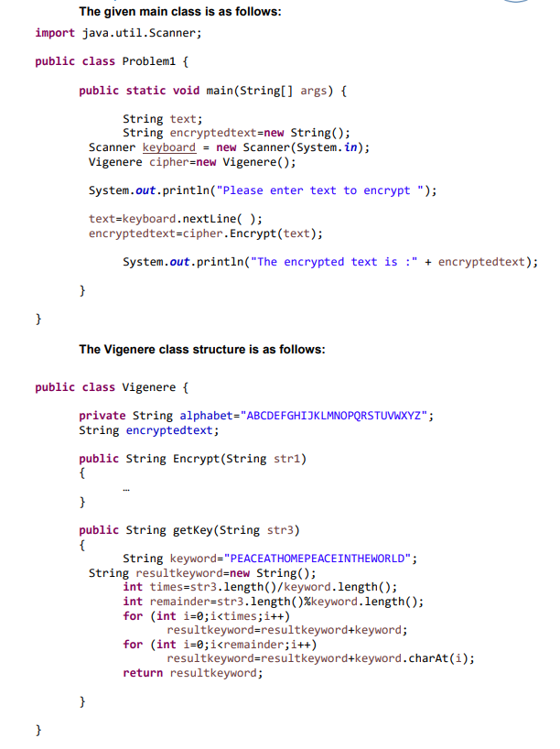
Task: Click the heading 'The given main class is as follows:'
Action: [x=180, y=12]
